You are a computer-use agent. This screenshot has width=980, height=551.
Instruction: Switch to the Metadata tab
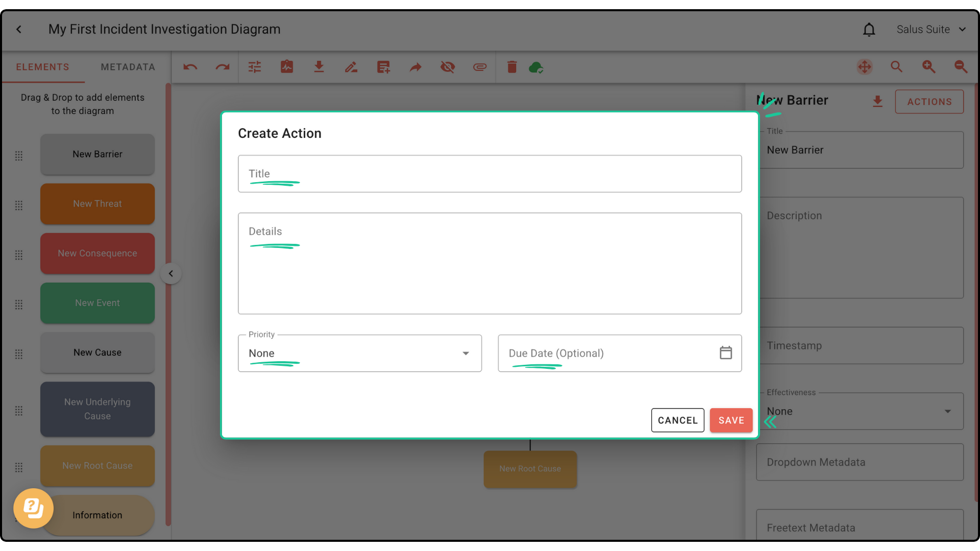pos(128,67)
